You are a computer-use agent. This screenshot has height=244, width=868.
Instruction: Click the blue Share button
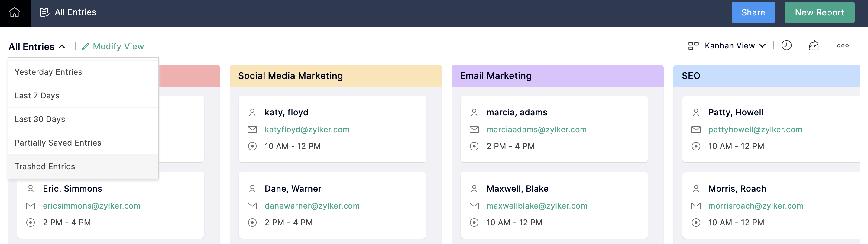[753, 12]
